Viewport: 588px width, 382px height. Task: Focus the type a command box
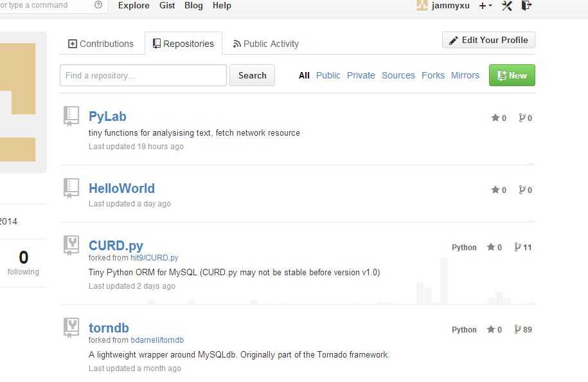53,6
